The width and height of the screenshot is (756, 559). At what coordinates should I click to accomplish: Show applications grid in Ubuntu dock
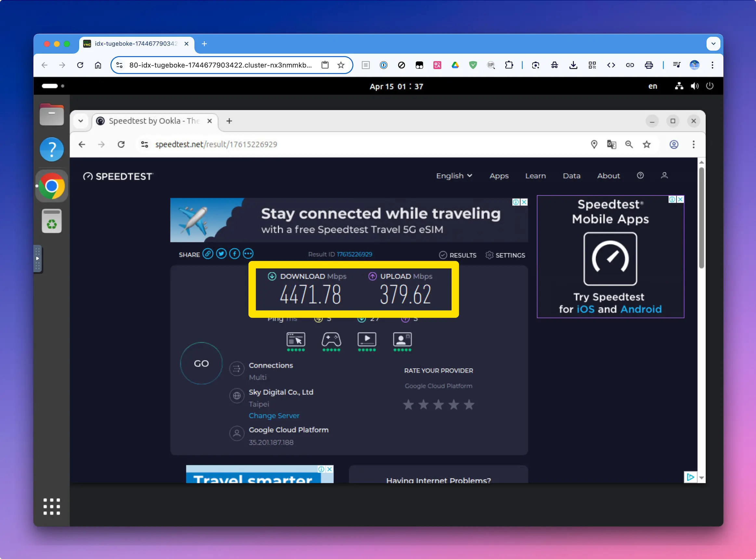tap(51, 506)
